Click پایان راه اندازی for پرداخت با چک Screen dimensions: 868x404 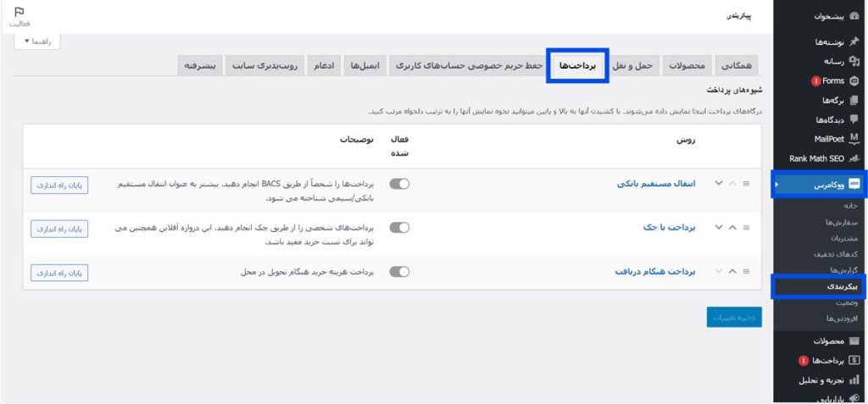[59, 229]
